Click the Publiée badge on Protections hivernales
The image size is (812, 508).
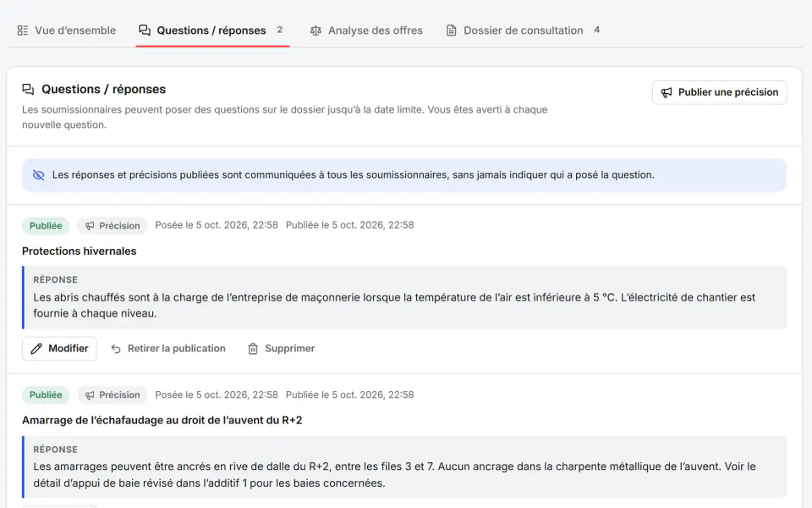(x=46, y=225)
